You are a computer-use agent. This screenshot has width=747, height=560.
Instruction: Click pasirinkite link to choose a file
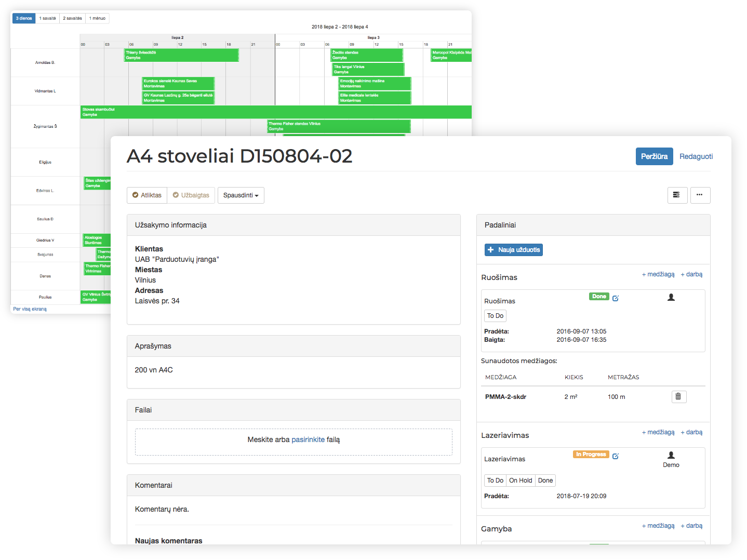point(308,439)
